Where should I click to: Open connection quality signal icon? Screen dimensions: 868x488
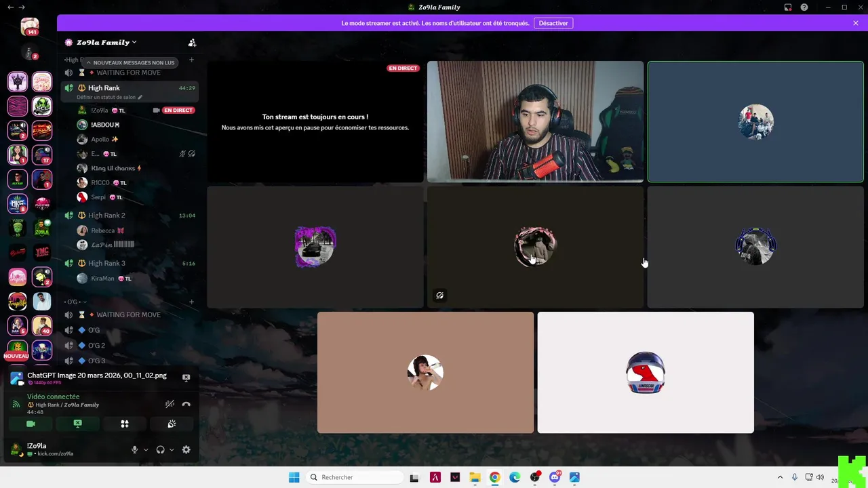pyautogui.click(x=16, y=405)
